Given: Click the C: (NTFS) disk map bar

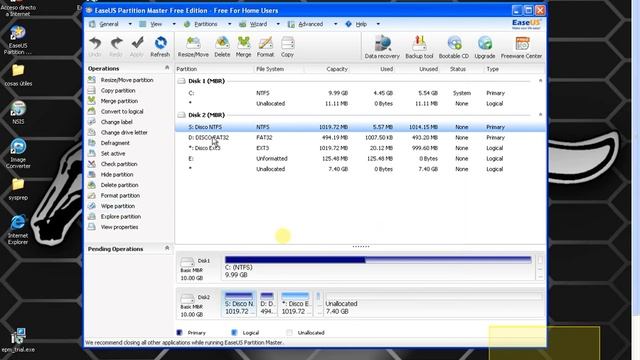Looking at the screenshot, I should 378,267.
